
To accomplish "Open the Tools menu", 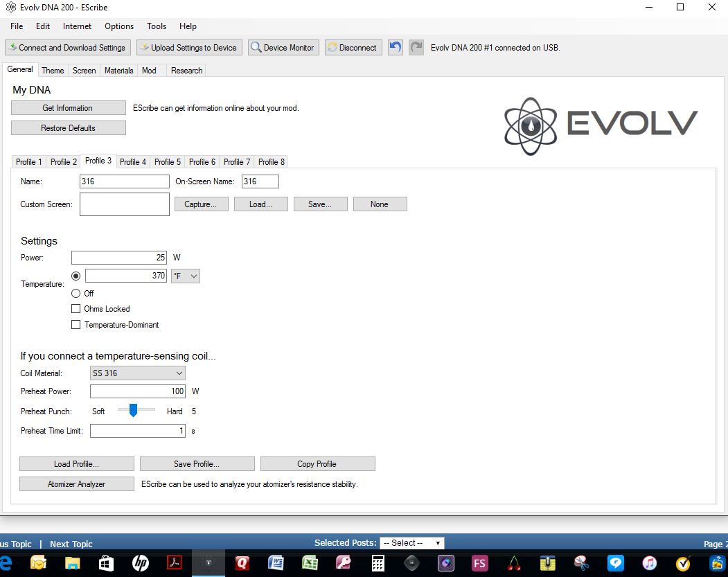I will pos(156,26).
